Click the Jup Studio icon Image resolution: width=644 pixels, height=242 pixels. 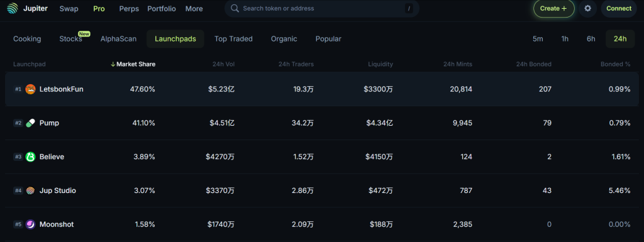pos(30,190)
